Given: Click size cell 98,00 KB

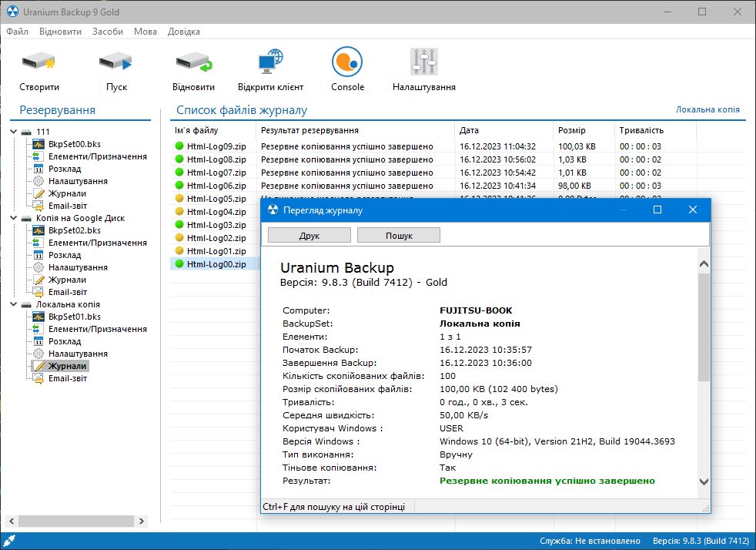Looking at the screenshot, I should [x=574, y=186].
